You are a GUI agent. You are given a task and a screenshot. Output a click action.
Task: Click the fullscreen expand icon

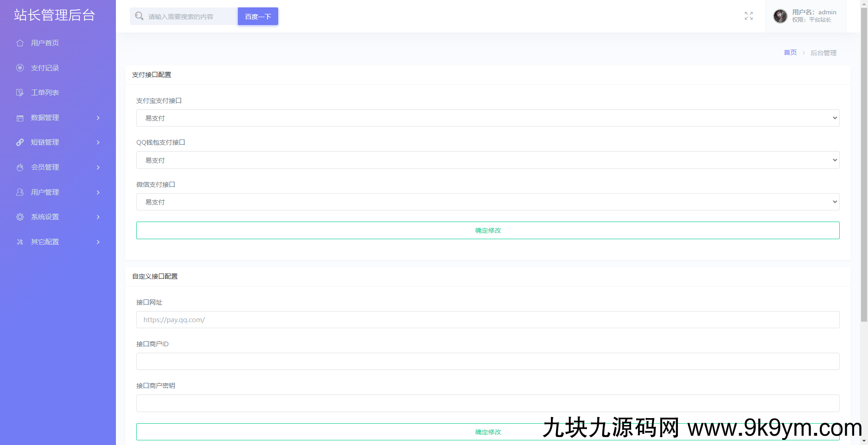[748, 16]
